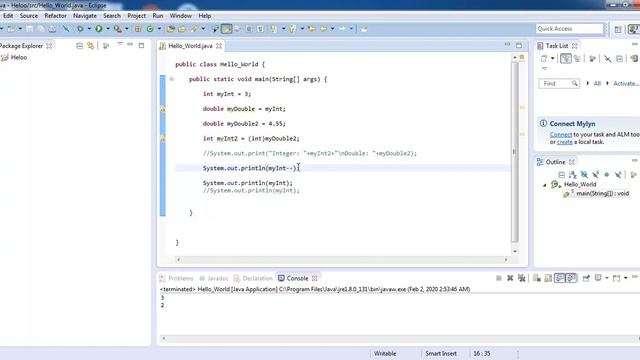Click in the Task List Find field

click(559, 83)
